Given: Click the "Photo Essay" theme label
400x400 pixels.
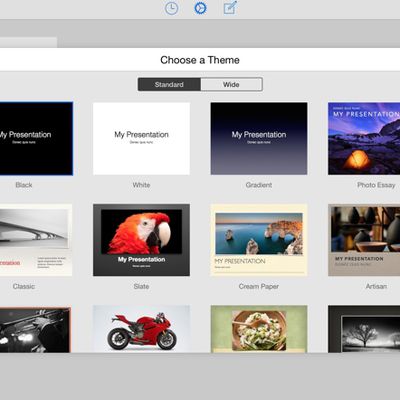Looking at the screenshot, I should pyautogui.click(x=376, y=185).
